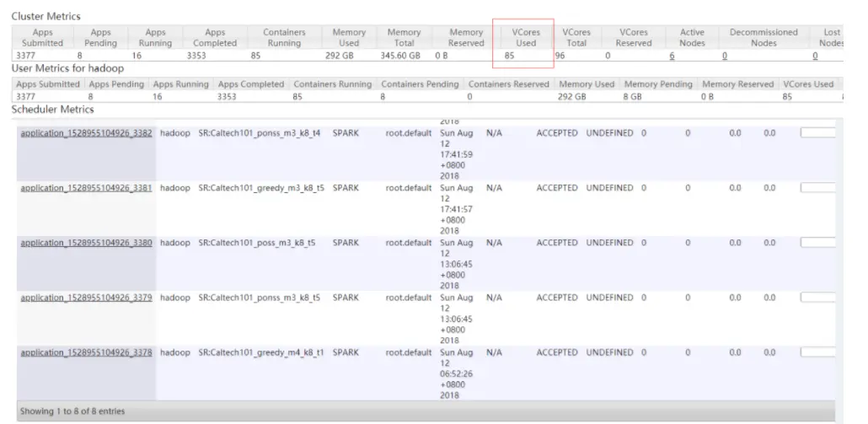Open the Decommissioned Nodes count link
This screenshot has height=424, width=868.
725,56
